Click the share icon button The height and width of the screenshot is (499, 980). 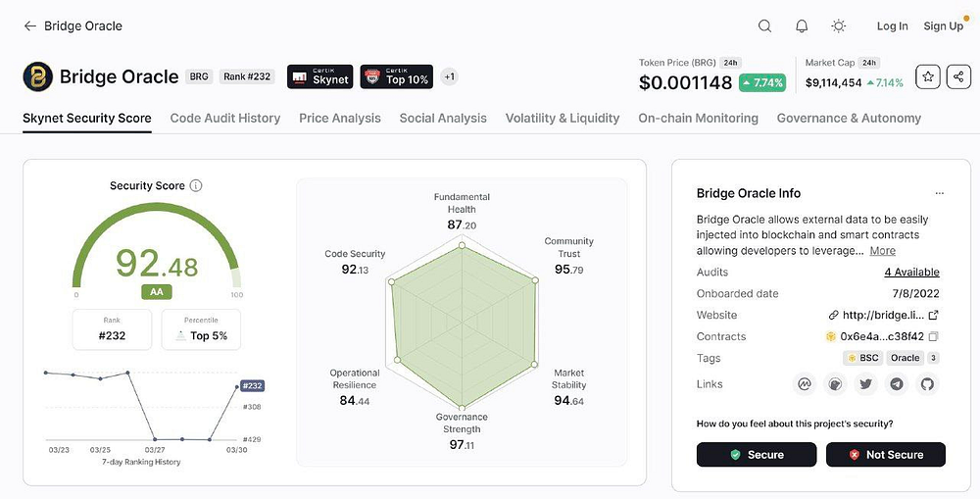[958, 76]
